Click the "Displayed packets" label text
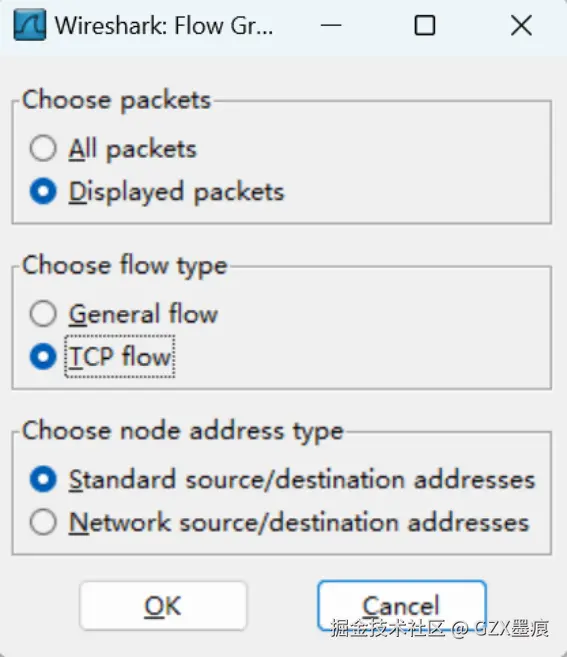The image size is (567, 657). (176, 192)
